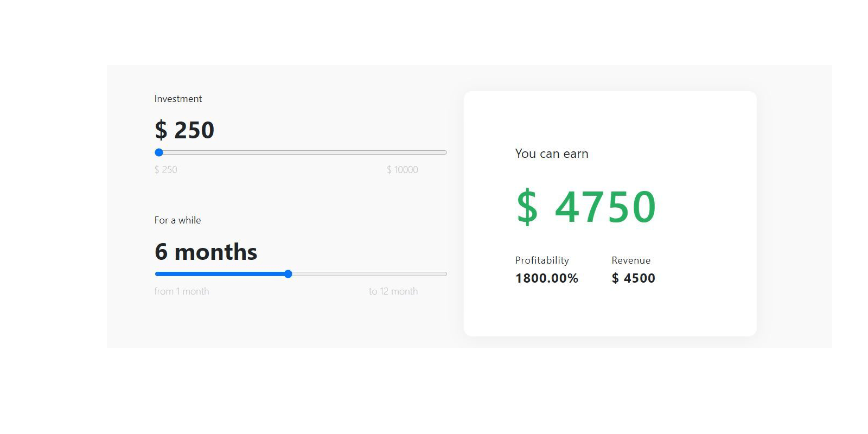The height and width of the screenshot is (434, 868).
Task: Click the Investment slider handle
Action: pos(159,152)
